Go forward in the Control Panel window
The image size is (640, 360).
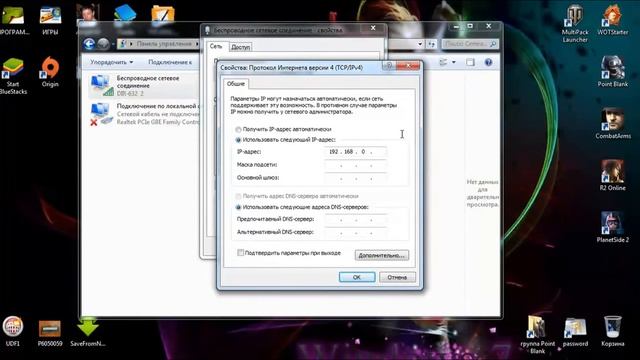(x=103, y=43)
